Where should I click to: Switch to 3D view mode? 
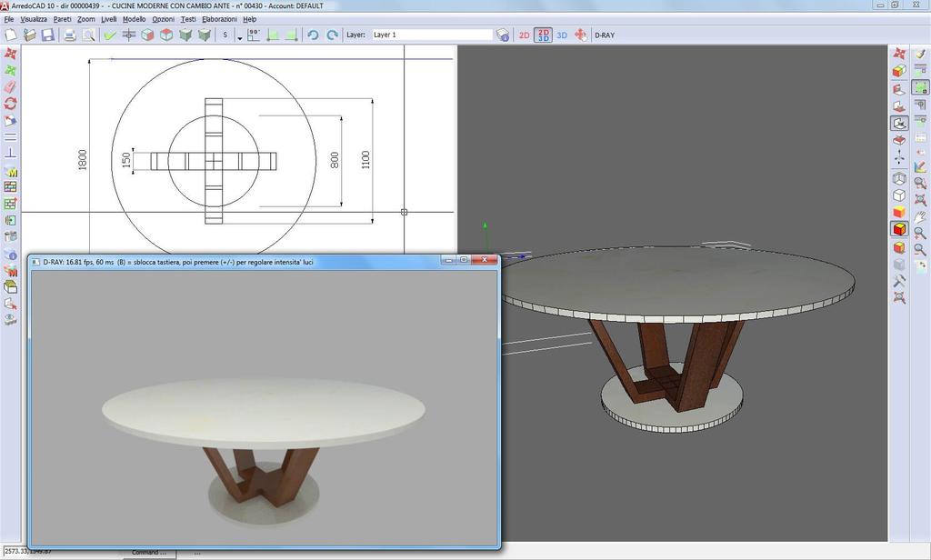562,35
